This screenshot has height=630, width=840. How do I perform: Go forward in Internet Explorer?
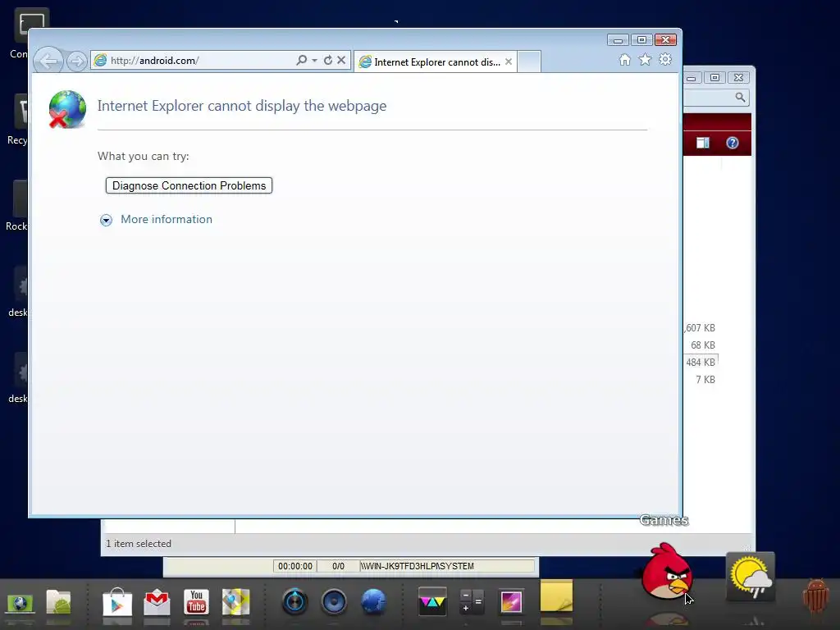[x=77, y=61]
